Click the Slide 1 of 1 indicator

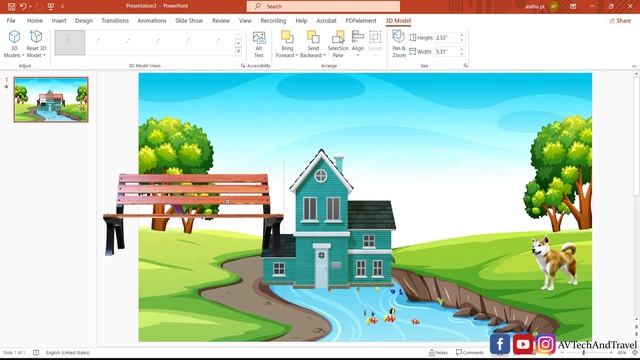click(x=14, y=352)
